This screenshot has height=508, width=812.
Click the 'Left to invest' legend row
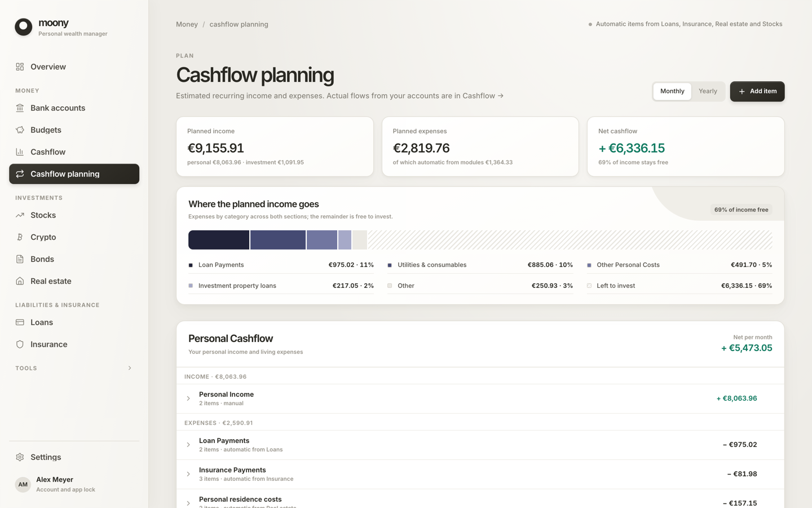pyautogui.click(x=679, y=286)
